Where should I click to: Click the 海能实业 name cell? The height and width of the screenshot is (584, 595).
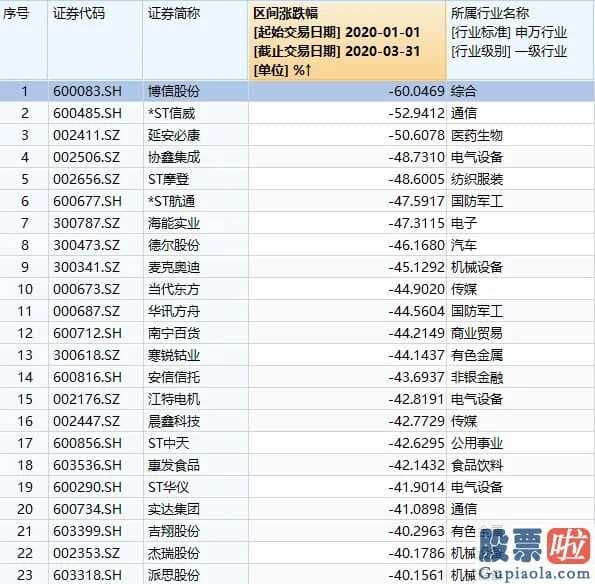point(174,224)
